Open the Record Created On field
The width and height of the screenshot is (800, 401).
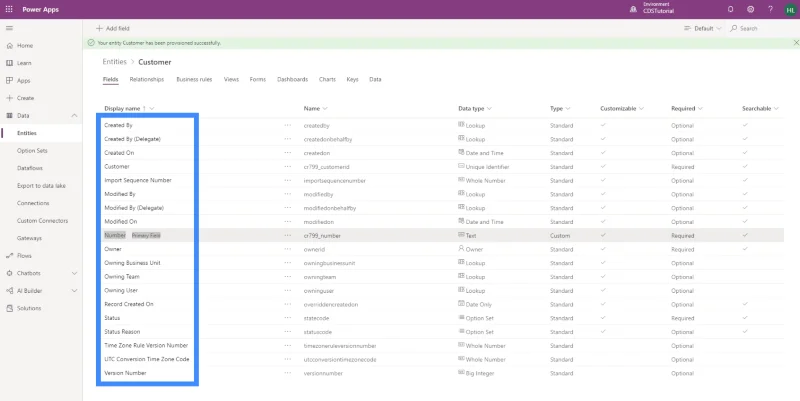pyautogui.click(x=129, y=304)
